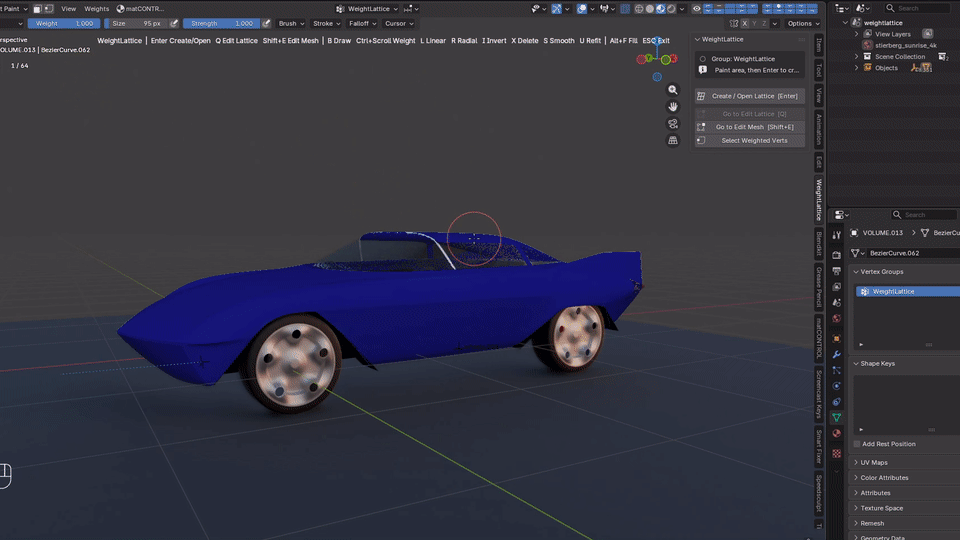Screen dimensions: 960x540
Task: Switch to the Screencast Keys sidebar tab
Action: coord(819,394)
